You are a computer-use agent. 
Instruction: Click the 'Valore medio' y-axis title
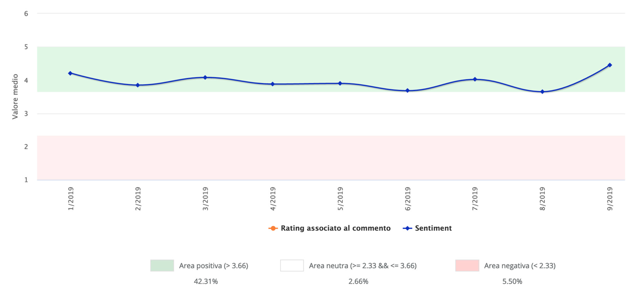pyautogui.click(x=15, y=97)
